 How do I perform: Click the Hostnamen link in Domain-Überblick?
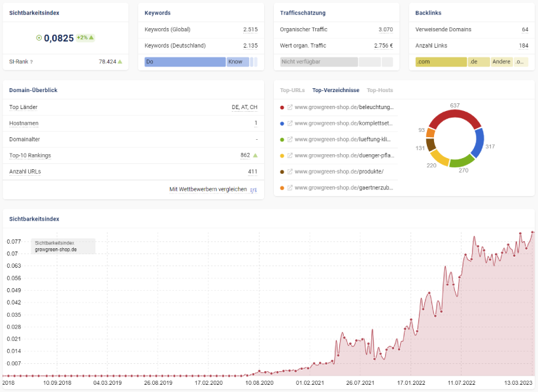(24, 123)
